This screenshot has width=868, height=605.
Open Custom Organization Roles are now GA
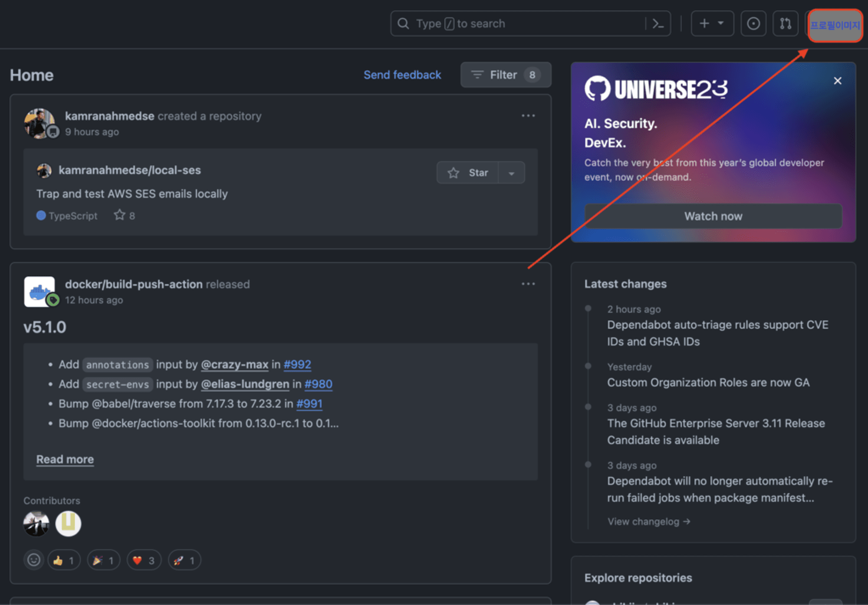click(708, 383)
